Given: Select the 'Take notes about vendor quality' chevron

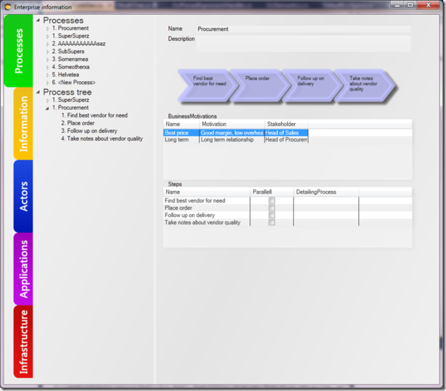Looking at the screenshot, I should 364,85.
